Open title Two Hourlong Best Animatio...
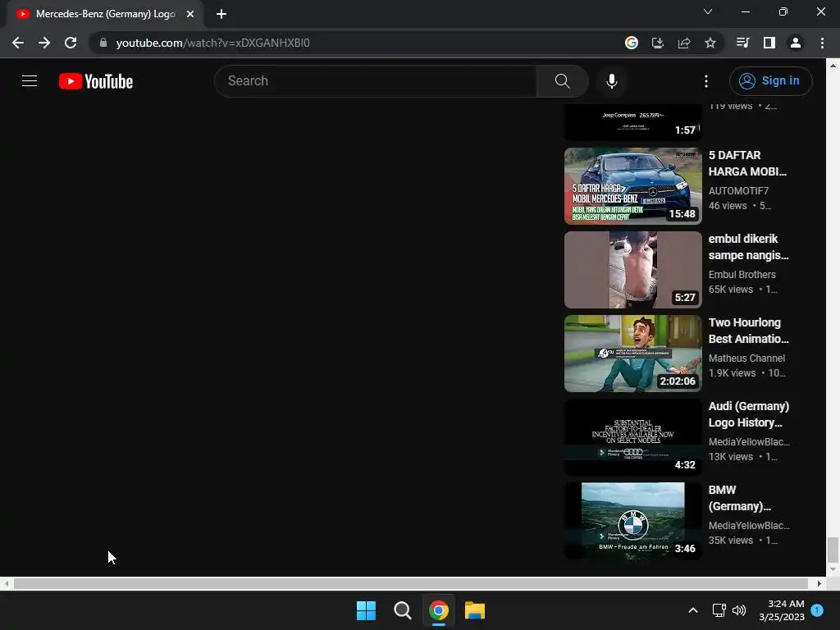The image size is (840, 630). click(748, 331)
